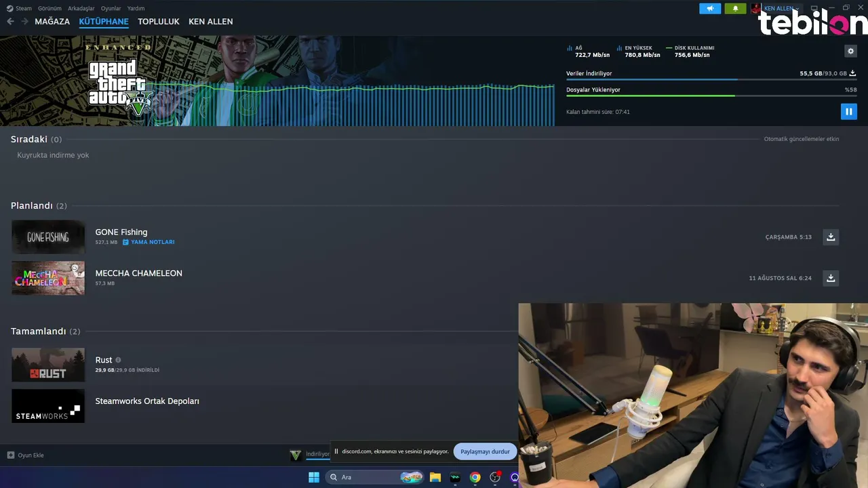Click the AĞ network speed stat
Viewport: 868px width, 488px height.
588,52
